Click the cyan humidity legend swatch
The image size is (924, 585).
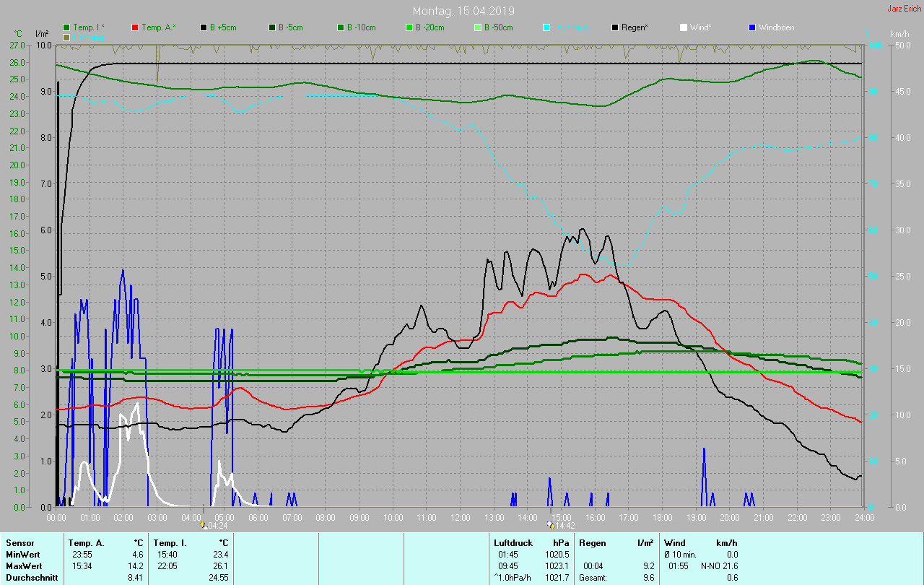(x=546, y=27)
